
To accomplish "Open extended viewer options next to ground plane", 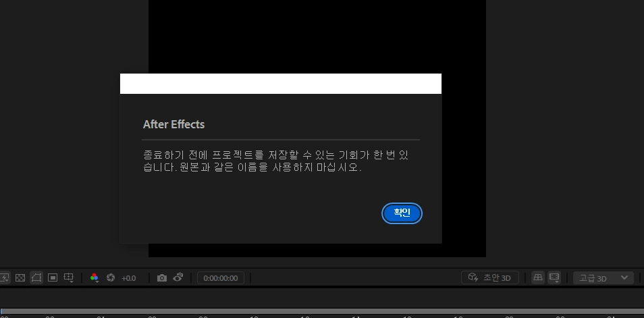I will pos(554,277).
